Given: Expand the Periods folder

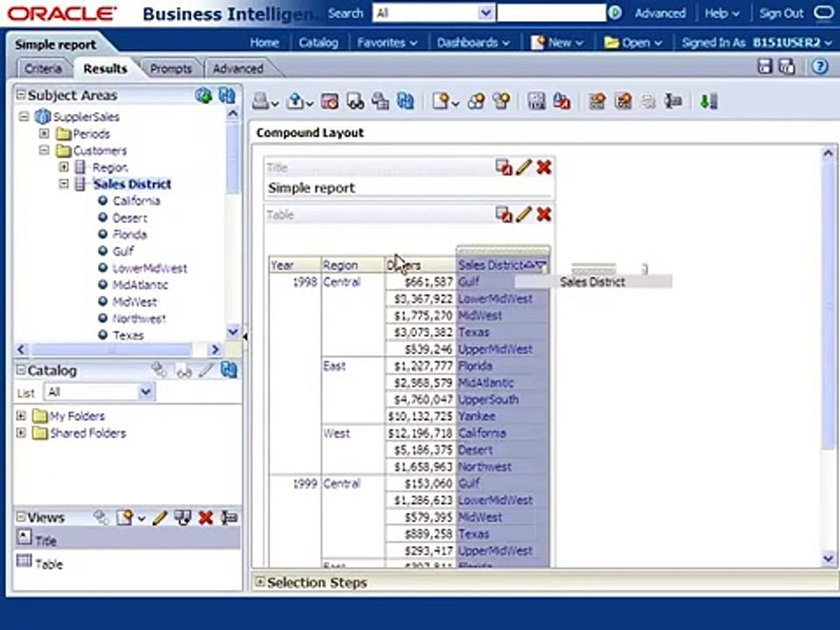Looking at the screenshot, I should click(x=44, y=133).
